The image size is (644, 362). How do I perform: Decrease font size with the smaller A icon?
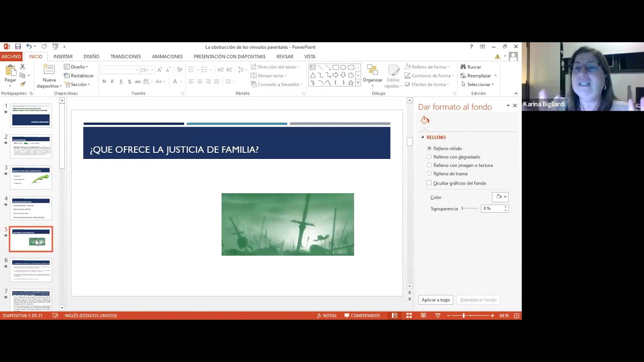(x=168, y=70)
